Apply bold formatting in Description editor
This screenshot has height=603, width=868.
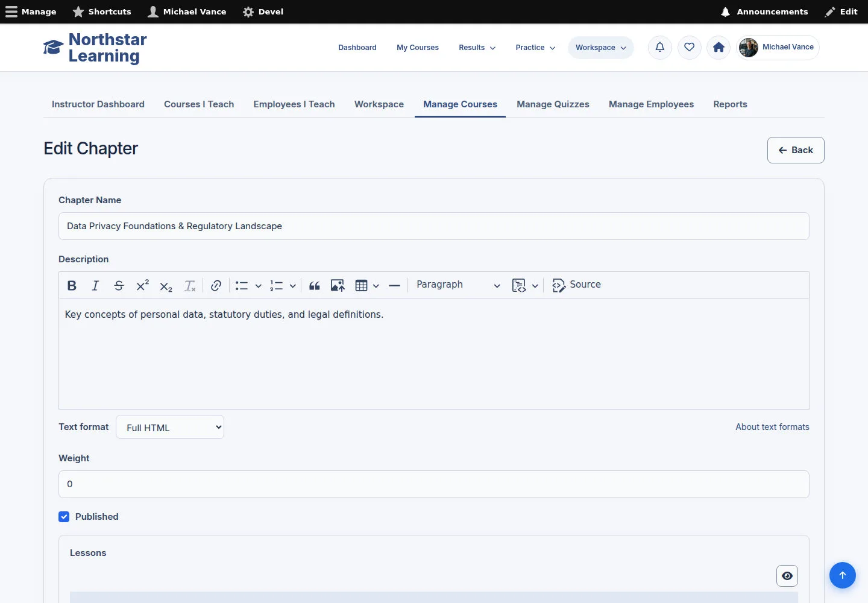tap(72, 285)
